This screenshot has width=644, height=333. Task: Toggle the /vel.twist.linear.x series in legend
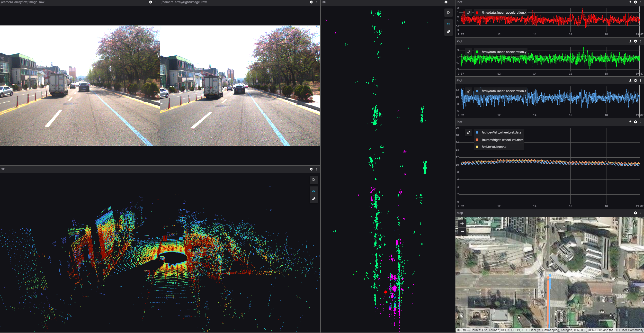[x=494, y=147]
